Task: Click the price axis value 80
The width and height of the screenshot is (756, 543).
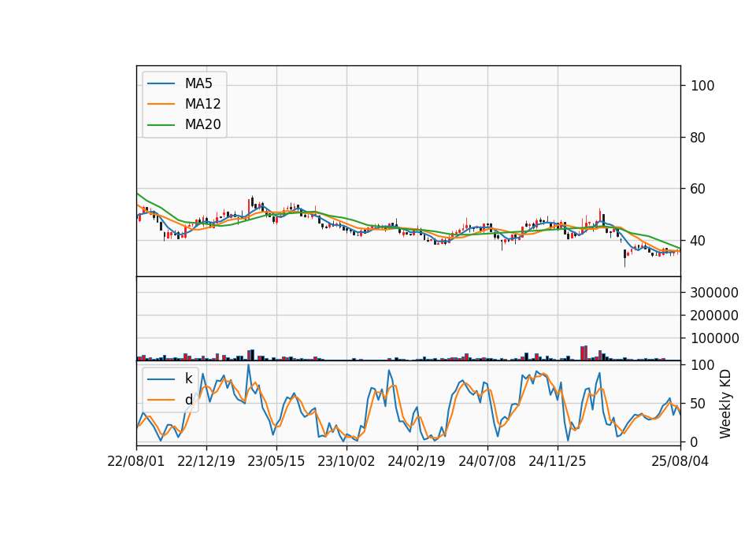Action: (x=698, y=138)
